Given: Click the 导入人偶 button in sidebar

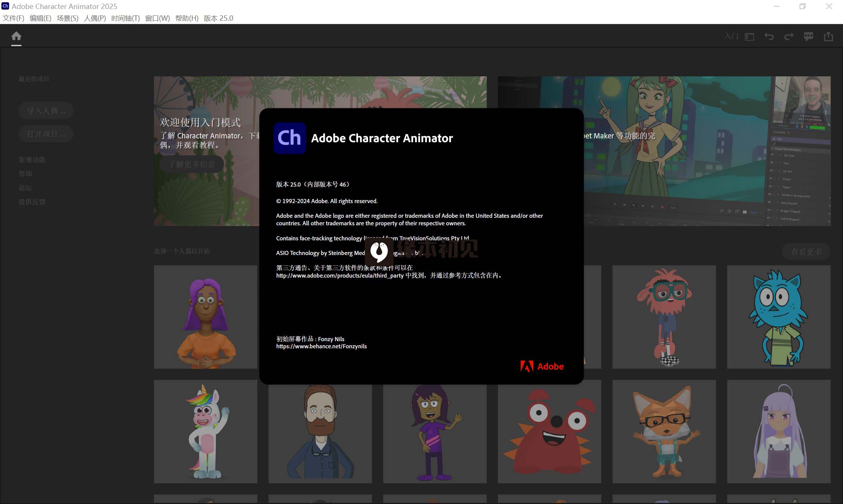Looking at the screenshot, I should [46, 110].
